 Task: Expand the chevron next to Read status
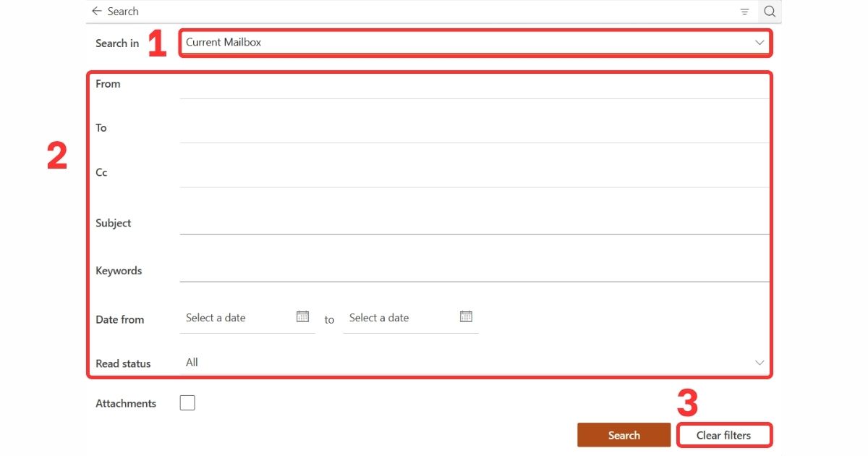pyautogui.click(x=759, y=362)
